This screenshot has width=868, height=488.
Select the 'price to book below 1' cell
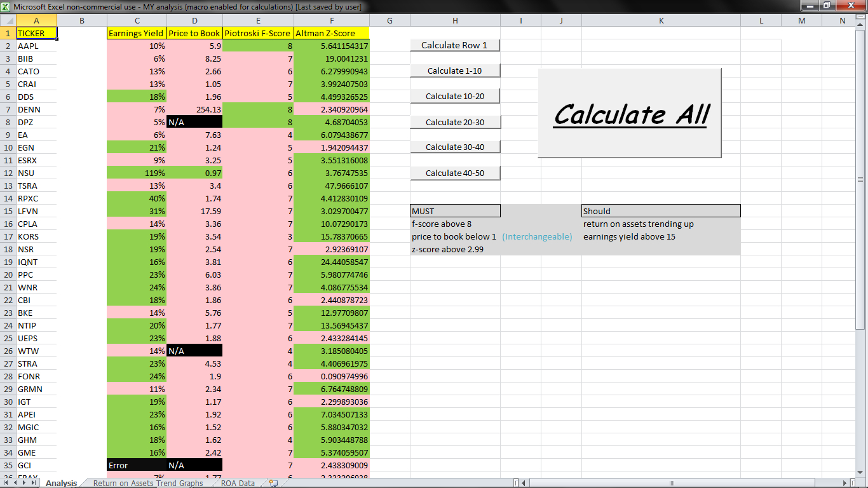(x=455, y=236)
